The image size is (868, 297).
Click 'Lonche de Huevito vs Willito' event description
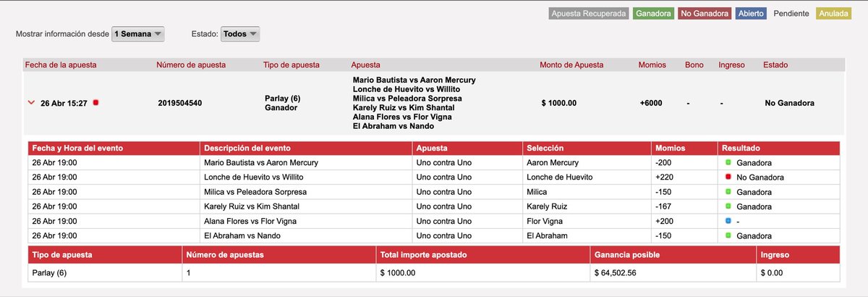tap(254, 177)
